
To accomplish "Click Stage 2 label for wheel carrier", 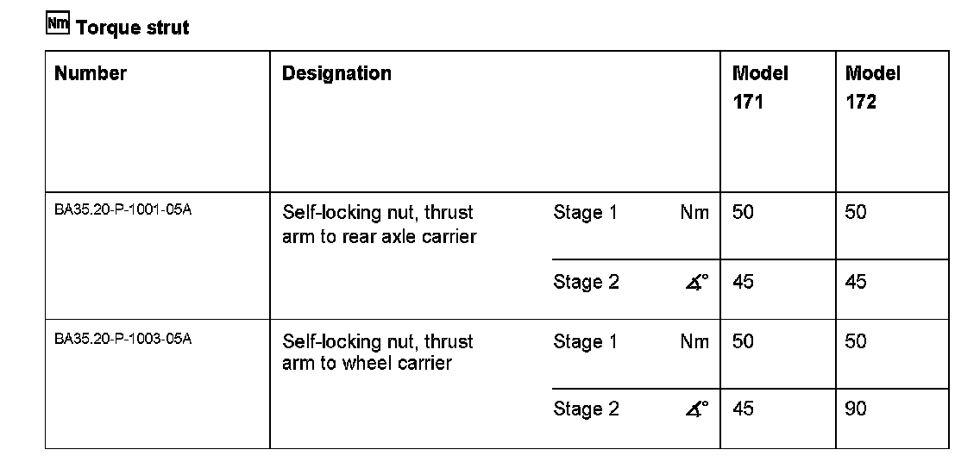I will (587, 409).
